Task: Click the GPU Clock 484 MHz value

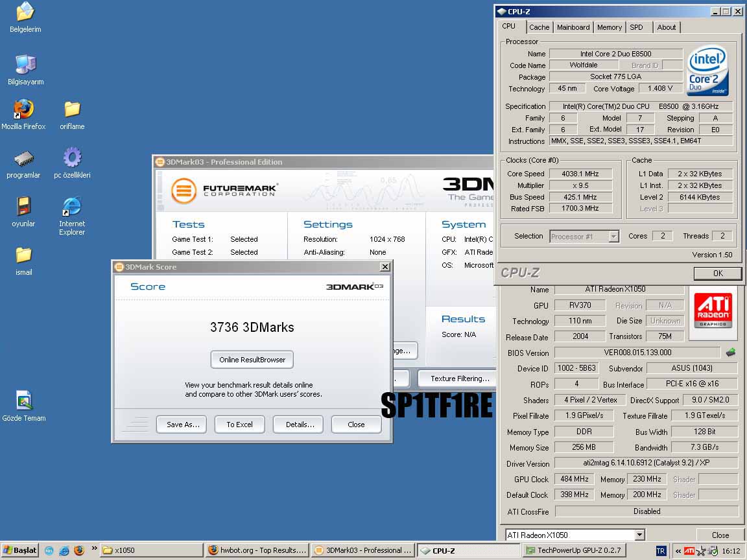Action: (x=574, y=479)
